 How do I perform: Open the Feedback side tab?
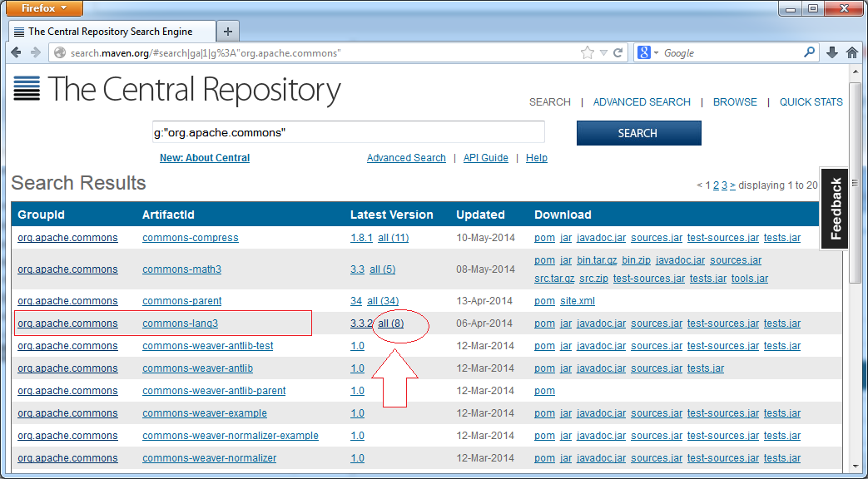point(835,209)
